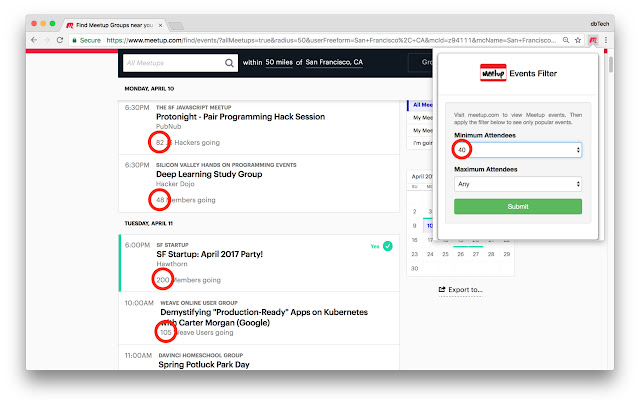Click Silicon Valley Hands On Programming Events group

[x=226, y=165]
